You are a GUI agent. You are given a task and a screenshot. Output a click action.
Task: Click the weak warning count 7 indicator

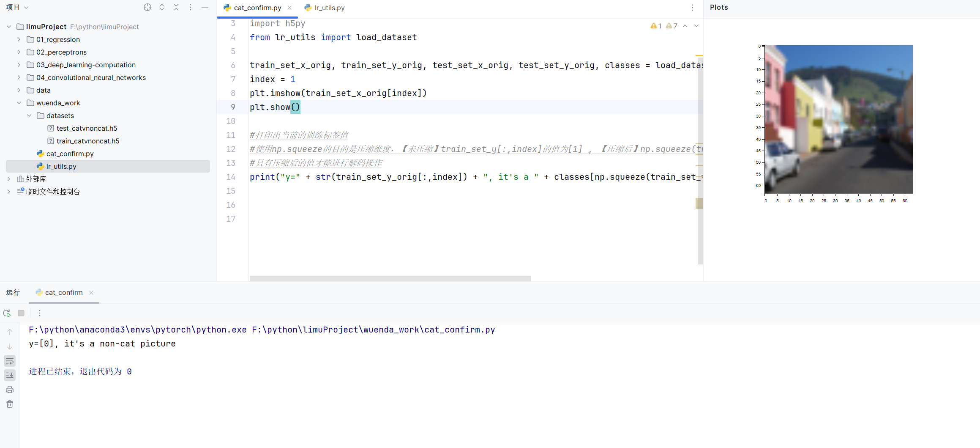[x=672, y=26]
